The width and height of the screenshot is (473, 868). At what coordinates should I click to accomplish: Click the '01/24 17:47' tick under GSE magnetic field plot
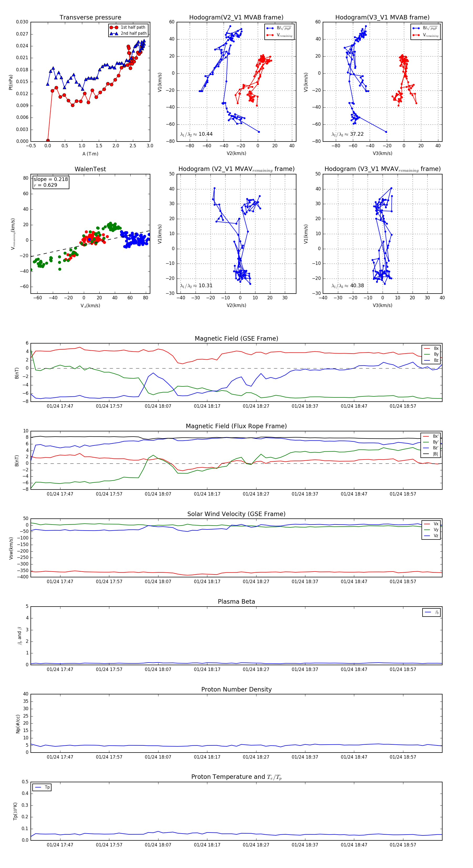(x=60, y=406)
